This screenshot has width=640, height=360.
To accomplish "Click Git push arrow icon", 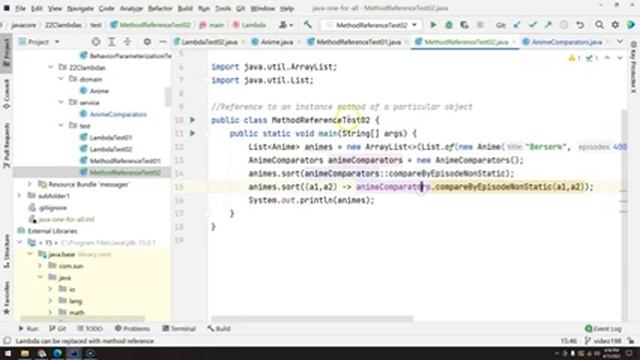I will (x=548, y=25).
